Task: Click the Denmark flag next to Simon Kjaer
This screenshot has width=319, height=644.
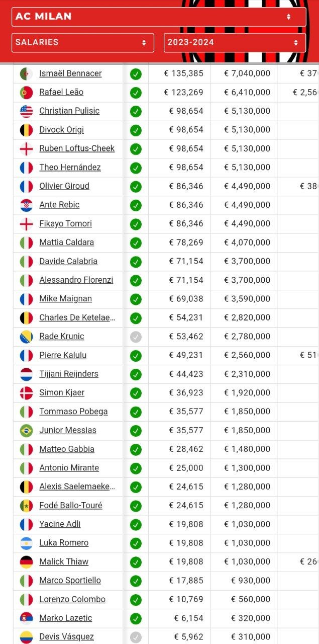Action: tap(26, 393)
